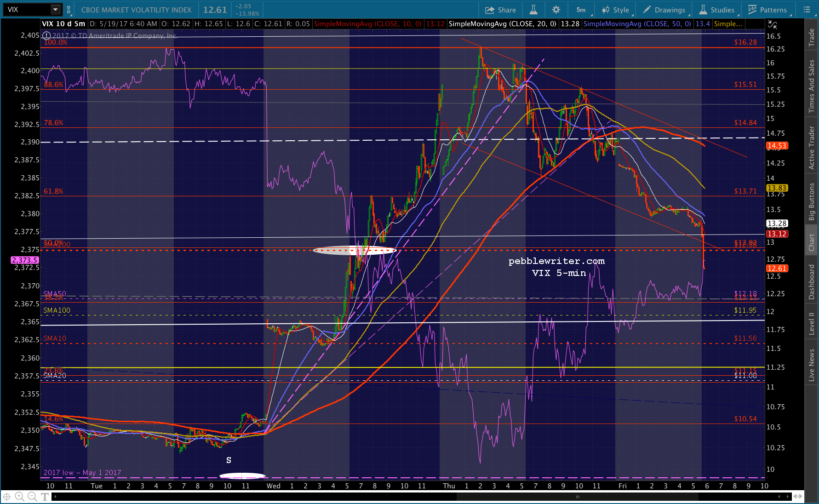Click the SMA10 line label
Viewport: 819px width, 504px height.
pos(55,338)
